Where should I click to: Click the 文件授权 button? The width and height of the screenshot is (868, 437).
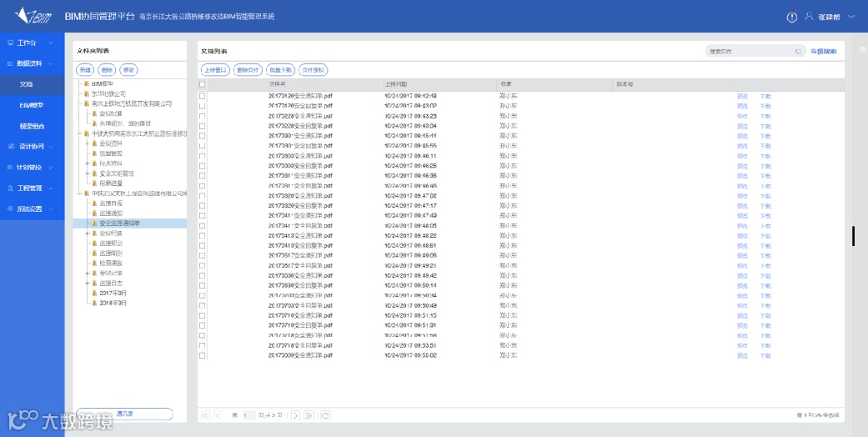(x=314, y=70)
